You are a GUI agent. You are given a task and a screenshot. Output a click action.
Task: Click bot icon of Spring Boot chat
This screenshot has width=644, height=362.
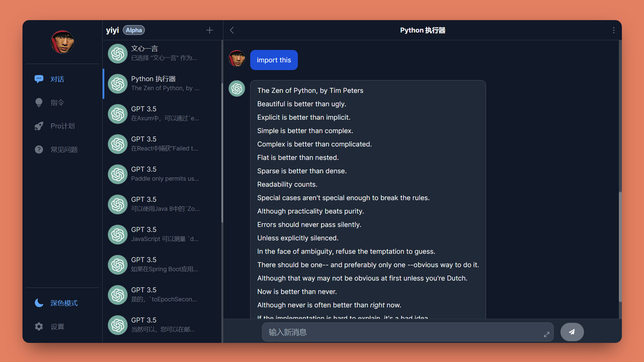[118, 264]
